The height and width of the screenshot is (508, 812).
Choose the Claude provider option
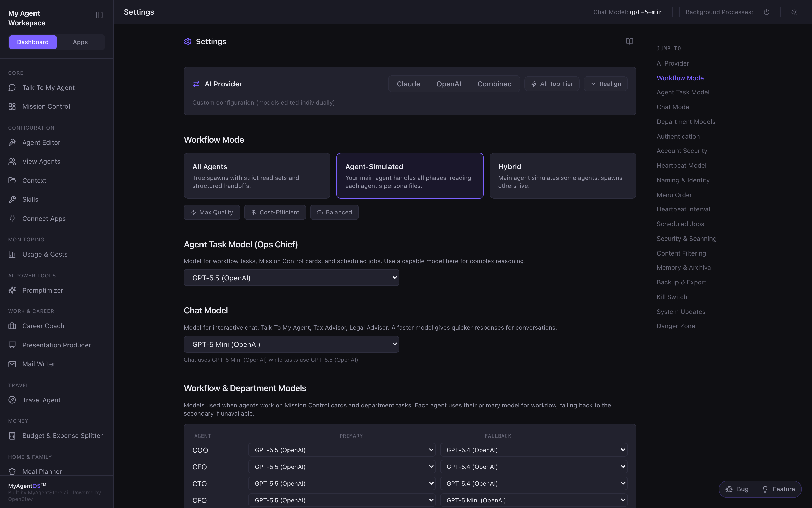(x=408, y=84)
